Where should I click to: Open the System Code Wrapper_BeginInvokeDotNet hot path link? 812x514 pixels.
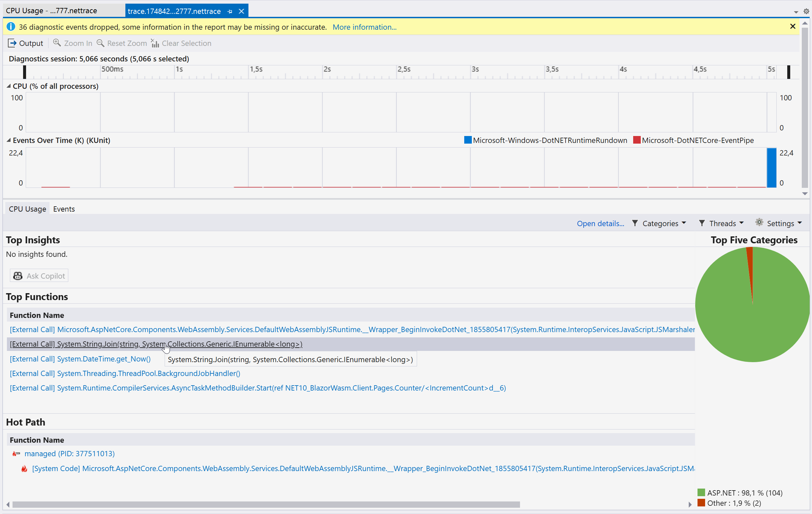click(363, 468)
